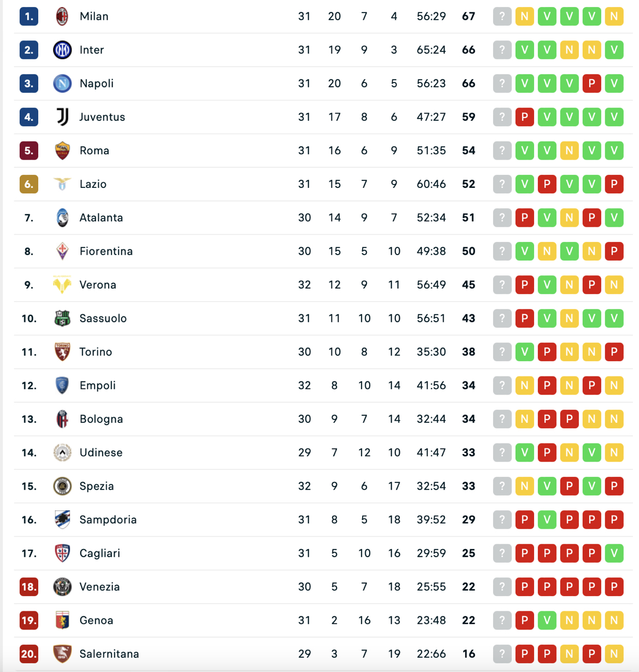The width and height of the screenshot is (639, 672).
Task: Open the Roma crest icon
Action: click(x=62, y=151)
